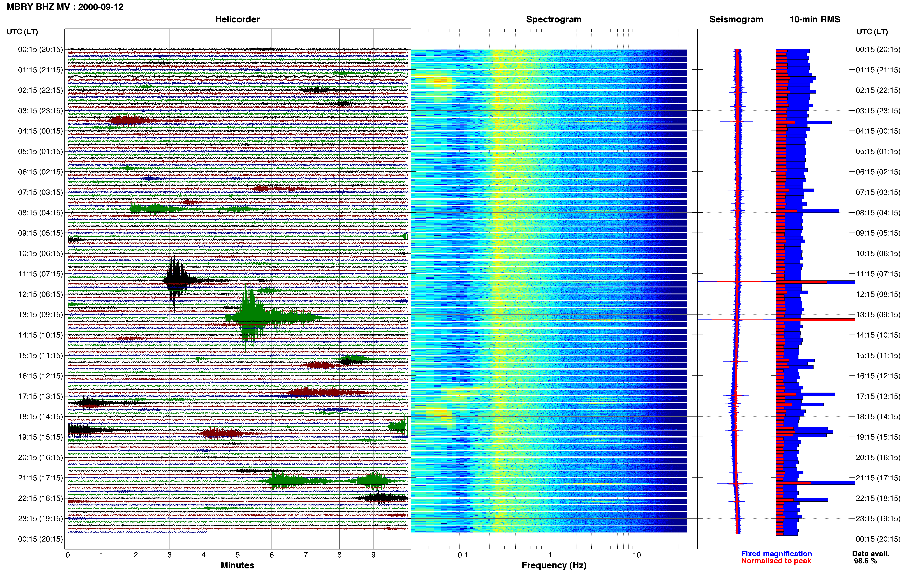924x578 pixels.
Task: Click the left 10:15 (06:15) time label
Action: 41,253
